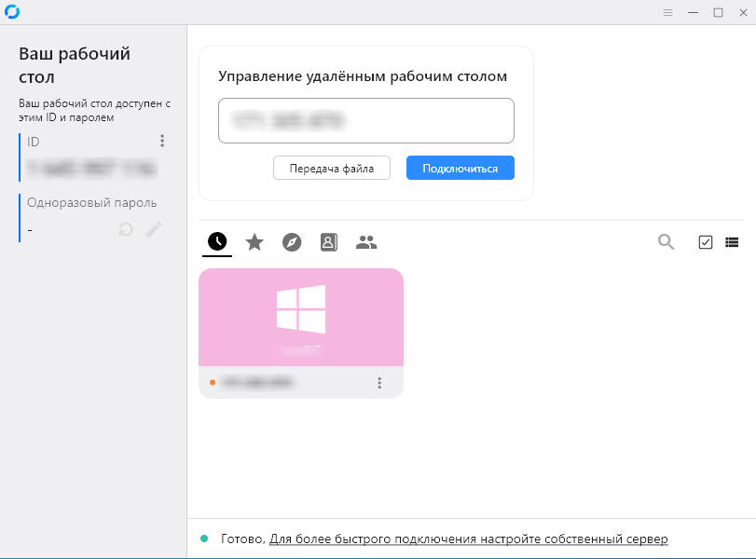Switch to the address book tab
Viewport: 756px width, 559px height.
[328, 241]
